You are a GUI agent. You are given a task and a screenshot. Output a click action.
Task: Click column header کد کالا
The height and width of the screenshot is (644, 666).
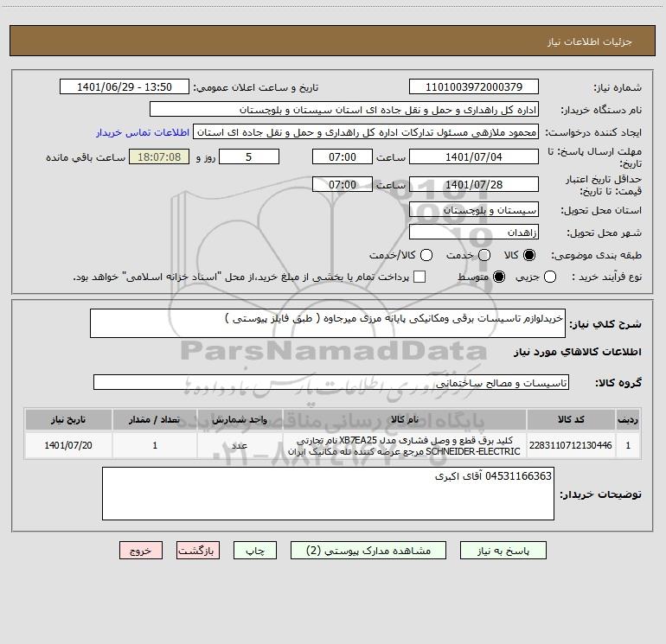pos(571,419)
